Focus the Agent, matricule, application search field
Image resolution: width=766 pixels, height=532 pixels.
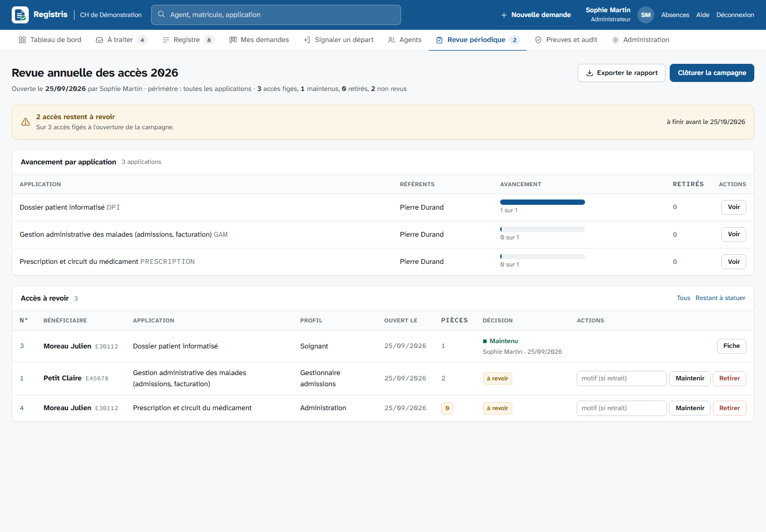[276, 15]
